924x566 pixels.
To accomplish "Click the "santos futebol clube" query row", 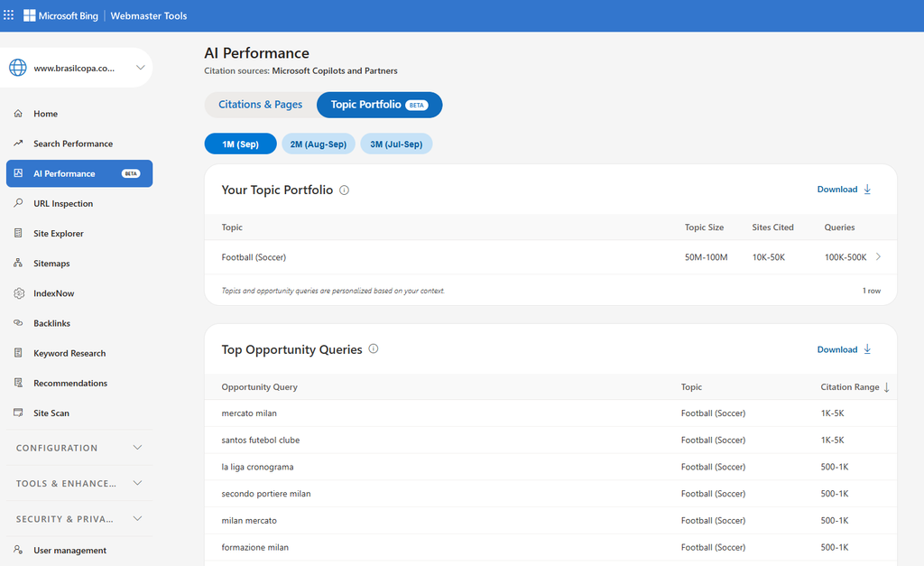I will [550, 440].
